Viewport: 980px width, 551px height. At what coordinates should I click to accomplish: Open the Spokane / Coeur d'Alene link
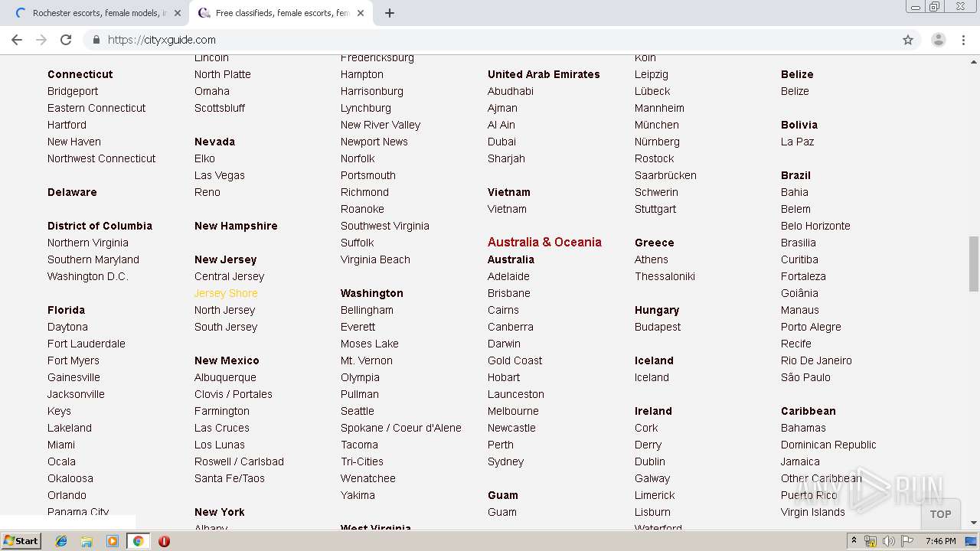coord(401,428)
